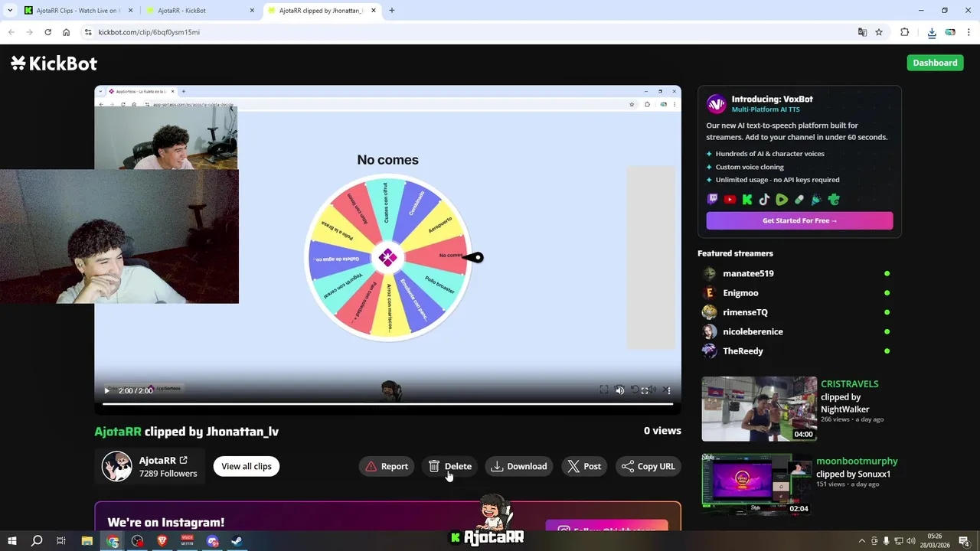
Task: Open the Windows notification center
Action: tap(965, 541)
